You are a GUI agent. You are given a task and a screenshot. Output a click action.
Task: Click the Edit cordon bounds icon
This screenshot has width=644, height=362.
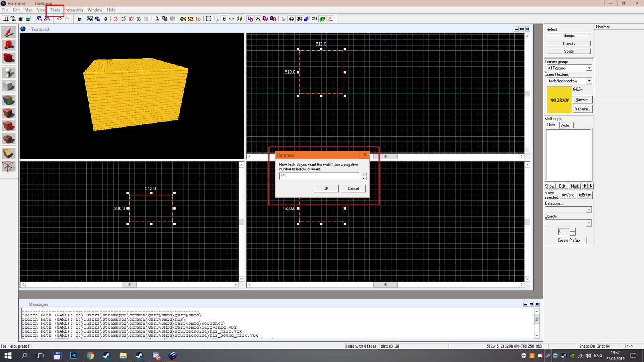tap(191, 19)
